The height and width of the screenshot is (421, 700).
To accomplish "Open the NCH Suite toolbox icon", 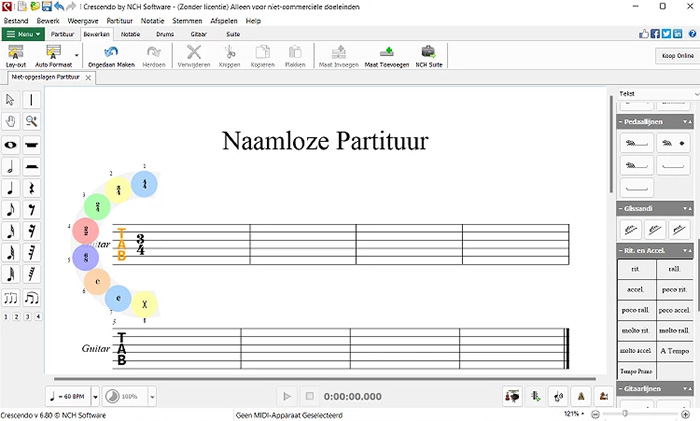I will pyautogui.click(x=429, y=56).
